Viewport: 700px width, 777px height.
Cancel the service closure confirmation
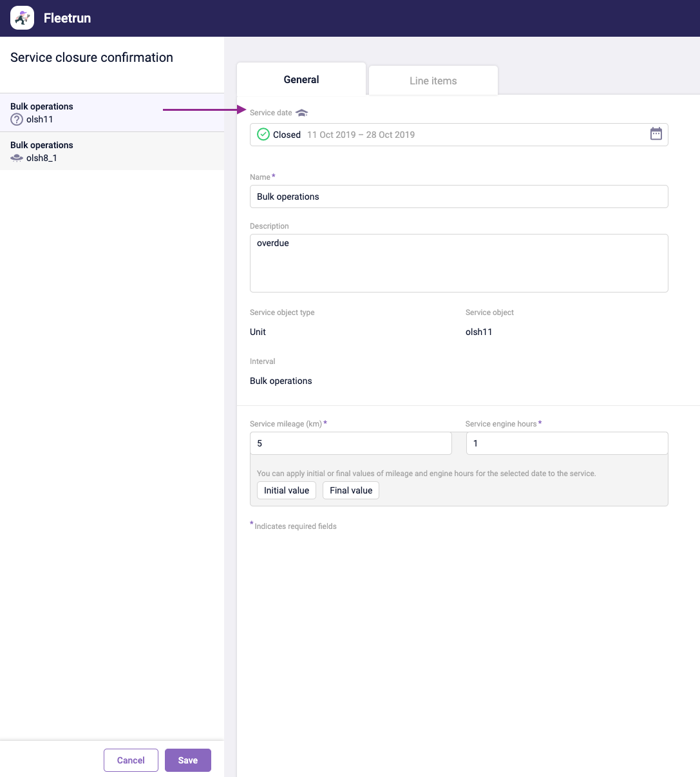[131, 760]
